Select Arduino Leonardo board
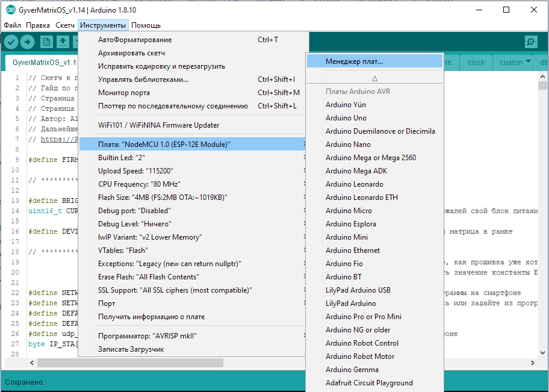549x392 pixels. pos(374,184)
